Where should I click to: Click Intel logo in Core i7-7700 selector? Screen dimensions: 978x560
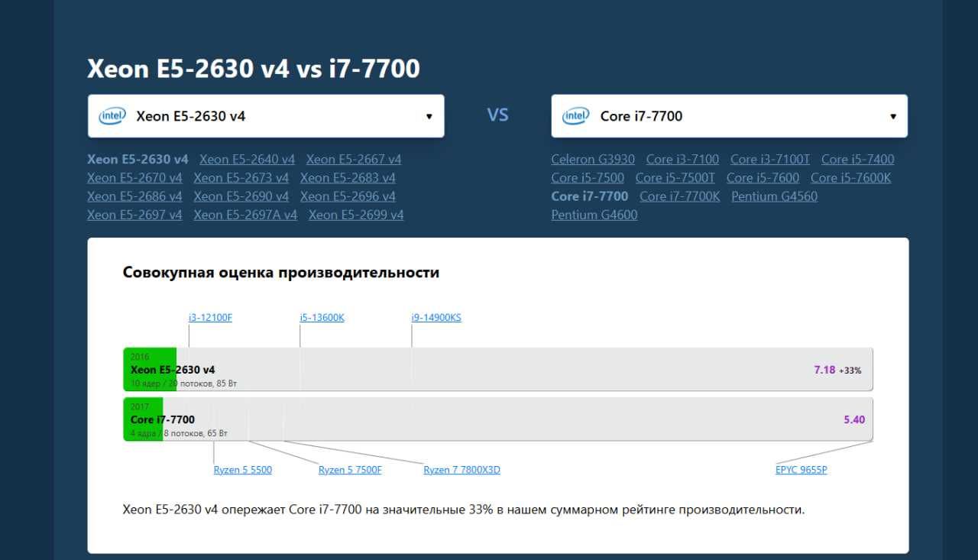(x=575, y=116)
